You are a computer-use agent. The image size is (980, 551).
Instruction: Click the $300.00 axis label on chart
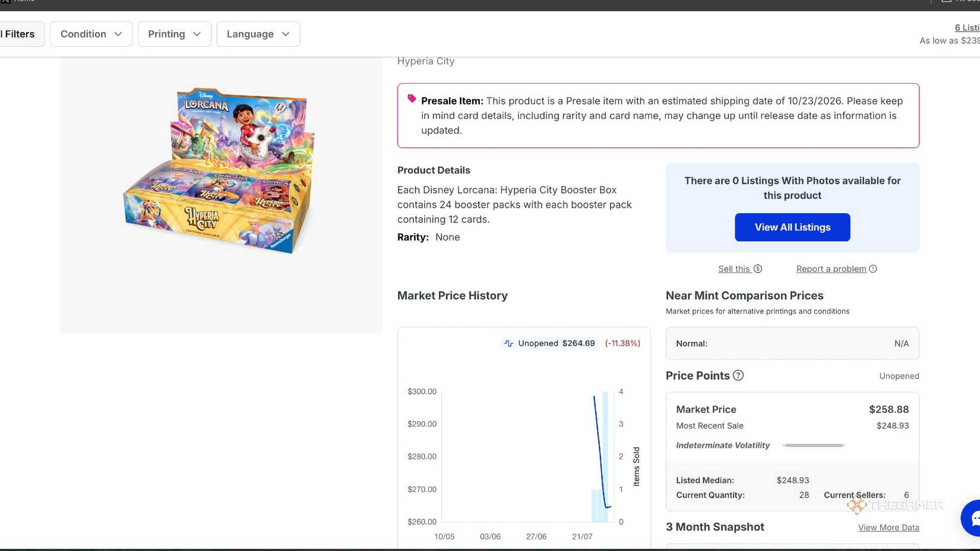(422, 391)
